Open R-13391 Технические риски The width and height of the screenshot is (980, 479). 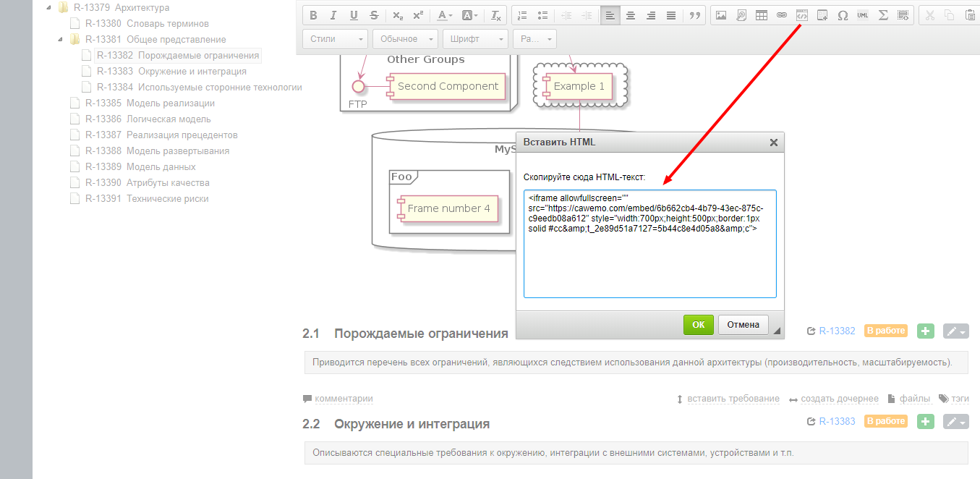tap(147, 198)
